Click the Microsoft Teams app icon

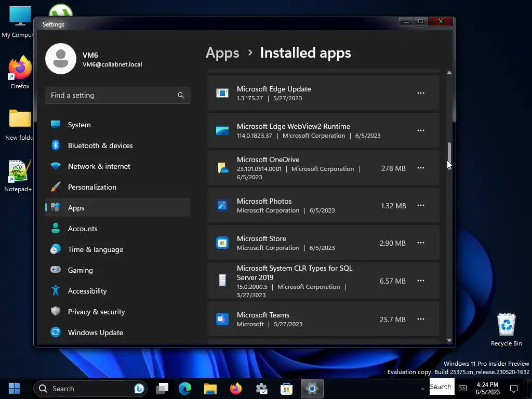coord(222,320)
